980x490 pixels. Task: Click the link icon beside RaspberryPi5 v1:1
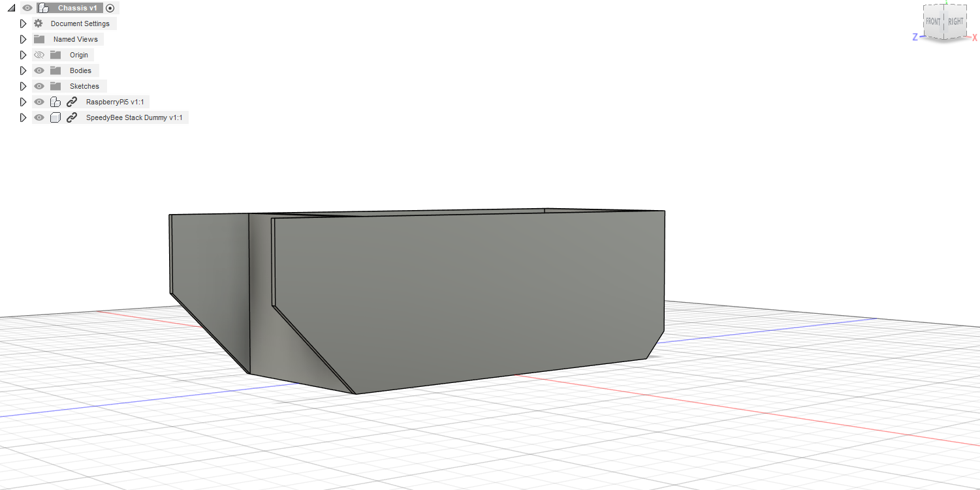[x=72, y=102]
